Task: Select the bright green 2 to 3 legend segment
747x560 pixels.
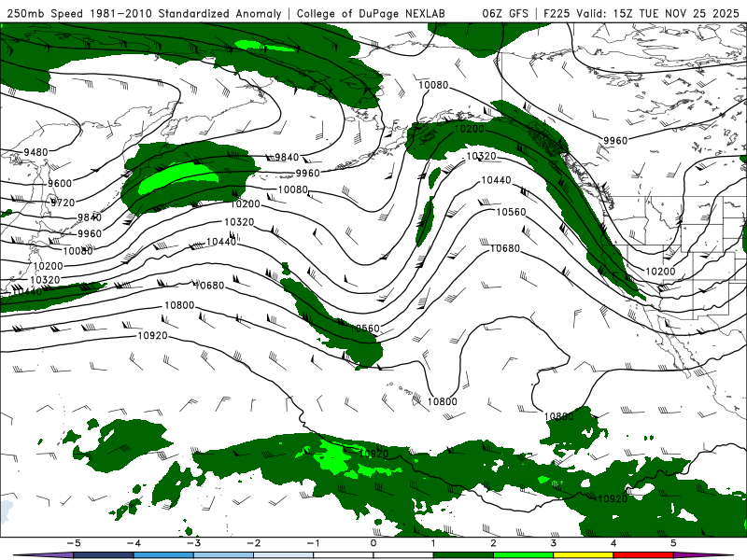Action: pos(523,555)
